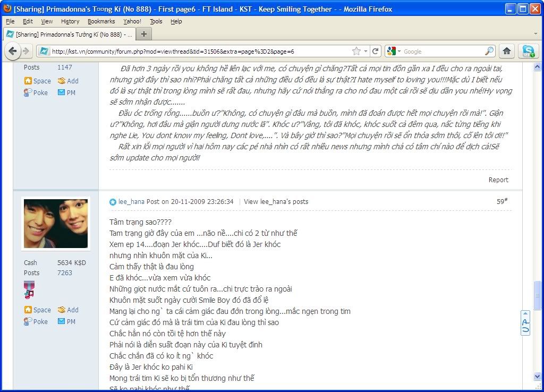
Task: Open the Home page icon
Action: (x=507, y=52)
